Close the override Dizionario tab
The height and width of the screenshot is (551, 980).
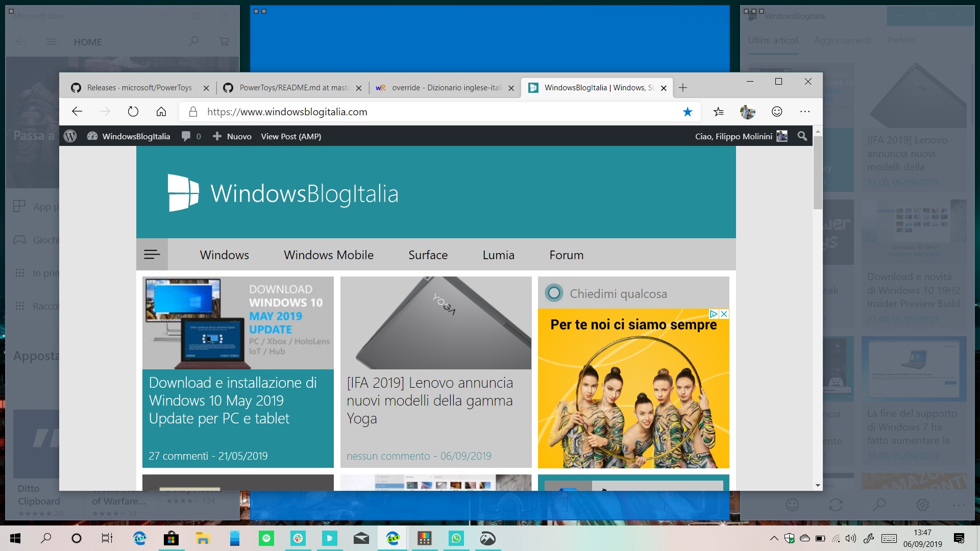click(511, 88)
